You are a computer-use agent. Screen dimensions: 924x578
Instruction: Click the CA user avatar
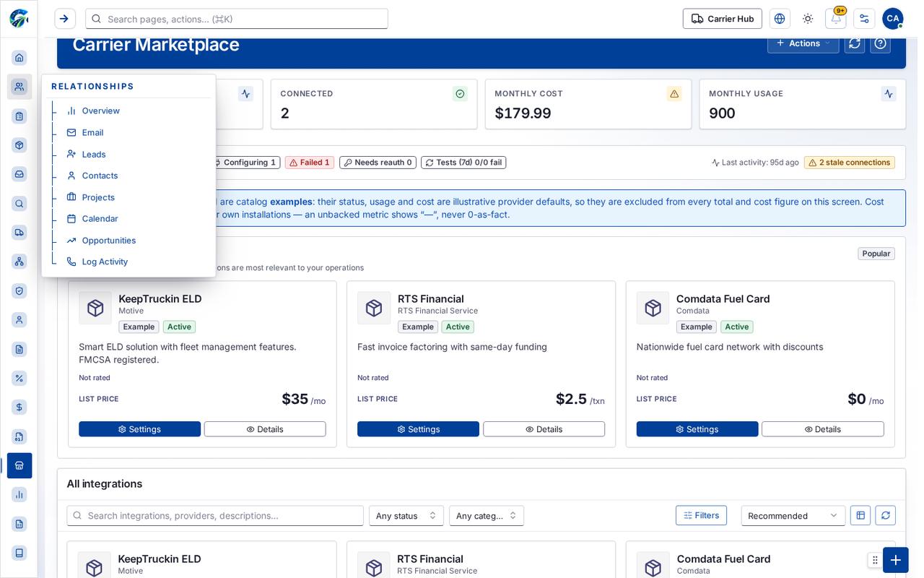tap(893, 19)
